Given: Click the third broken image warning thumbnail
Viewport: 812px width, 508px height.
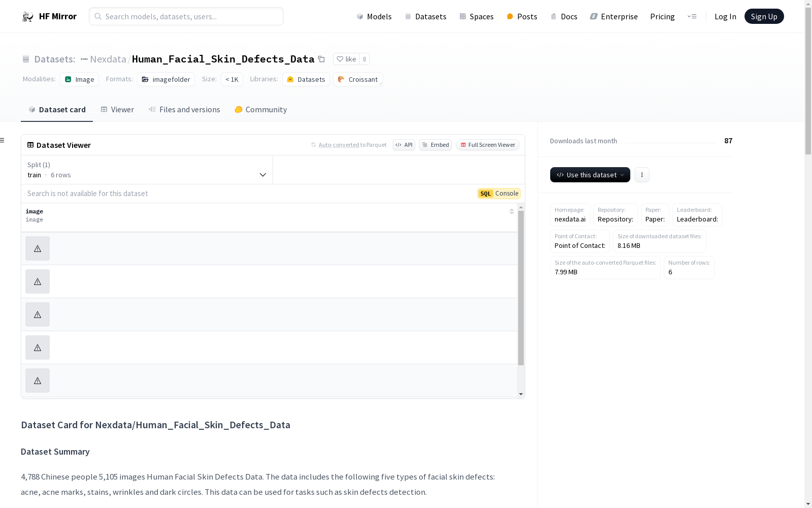Looking at the screenshot, I should tap(38, 314).
